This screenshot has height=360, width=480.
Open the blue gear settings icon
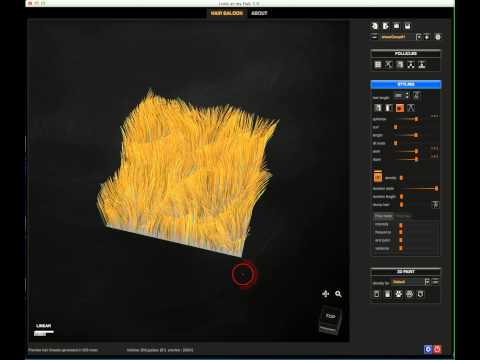428,349
